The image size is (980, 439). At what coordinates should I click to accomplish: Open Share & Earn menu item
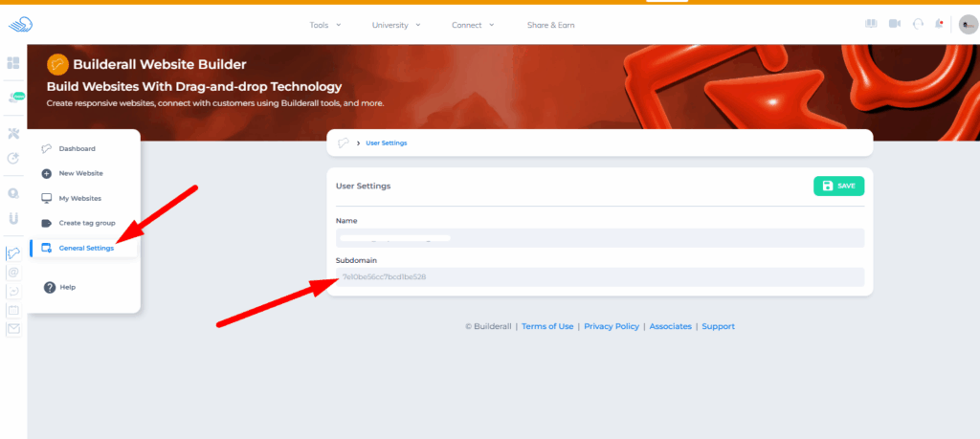[x=551, y=25]
